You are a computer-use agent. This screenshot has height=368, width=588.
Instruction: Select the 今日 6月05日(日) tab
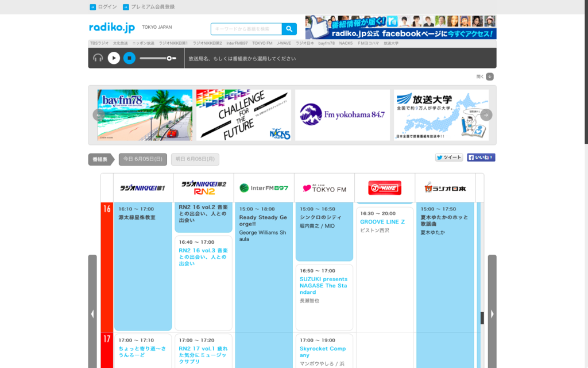143,159
